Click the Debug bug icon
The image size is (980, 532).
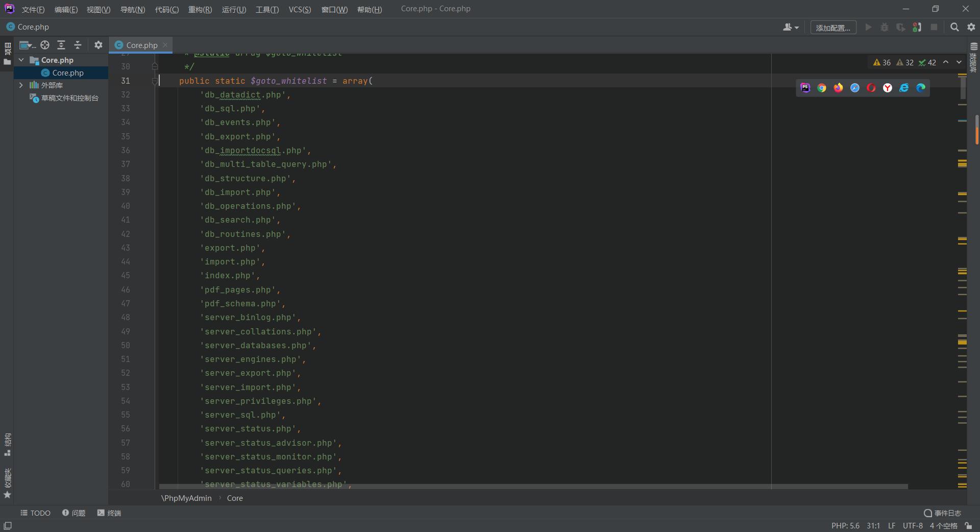pyautogui.click(x=885, y=27)
